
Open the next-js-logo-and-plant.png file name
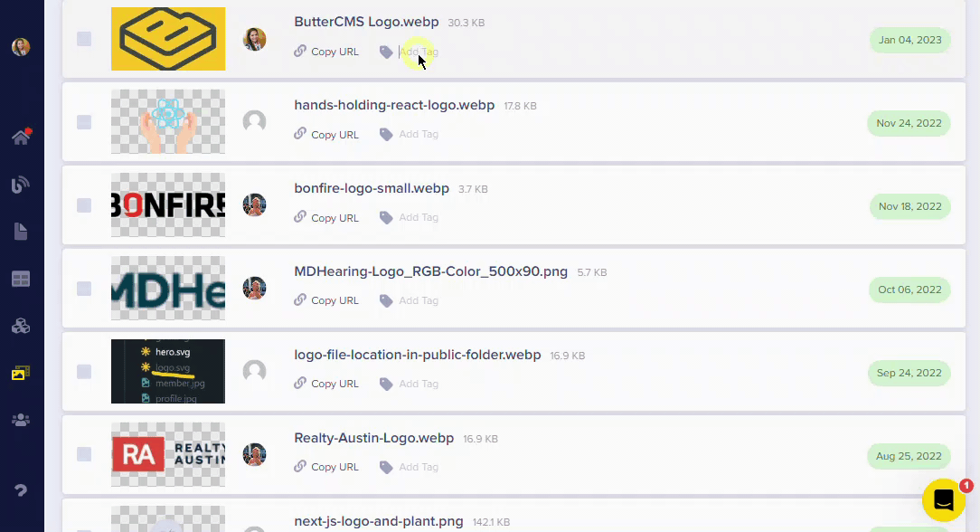tap(379, 521)
